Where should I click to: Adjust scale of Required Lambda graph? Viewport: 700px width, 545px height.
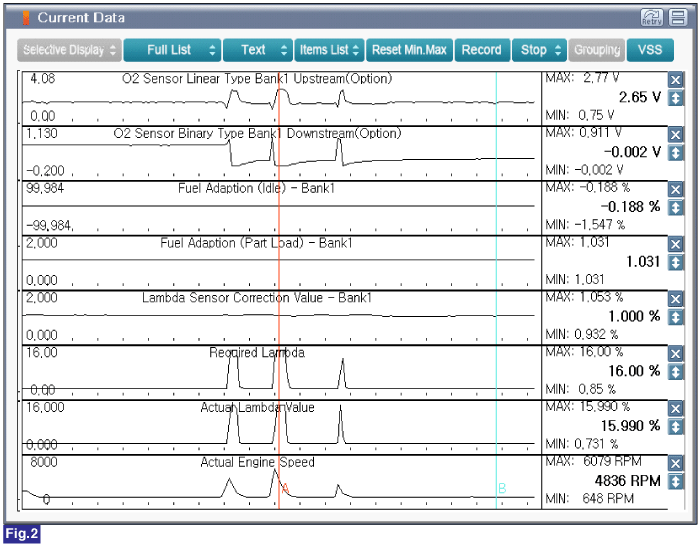click(x=675, y=372)
